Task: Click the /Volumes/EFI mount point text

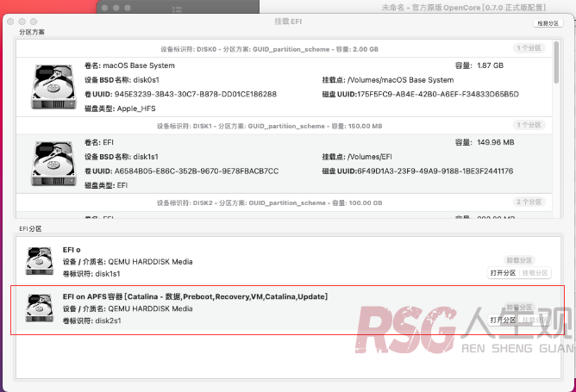Action: click(371, 157)
